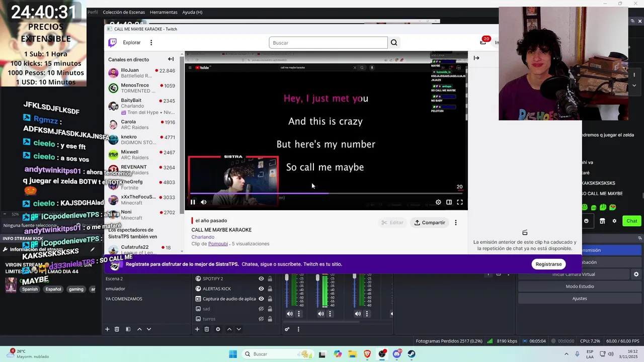Click the Explorar link on Twitch
The height and width of the screenshot is (362, 644).
click(132, 43)
